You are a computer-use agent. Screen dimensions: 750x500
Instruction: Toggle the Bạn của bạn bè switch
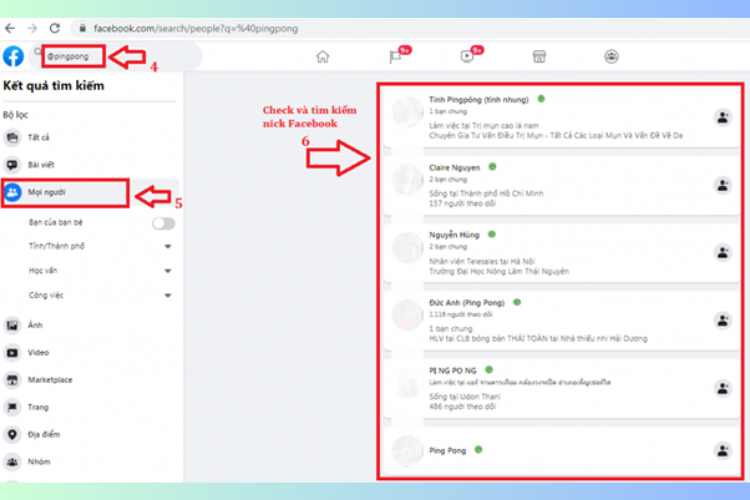click(x=163, y=223)
